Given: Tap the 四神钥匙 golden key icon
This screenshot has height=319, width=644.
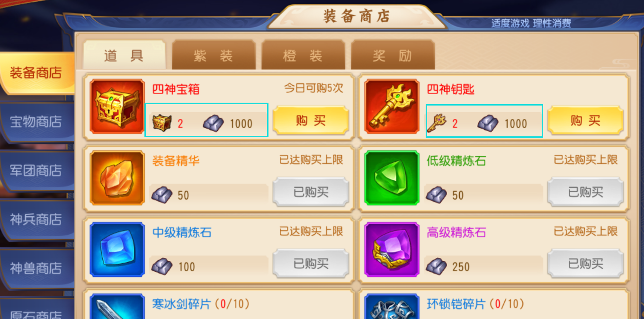Looking at the screenshot, I should pyautogui.click(x=392, y=106).
